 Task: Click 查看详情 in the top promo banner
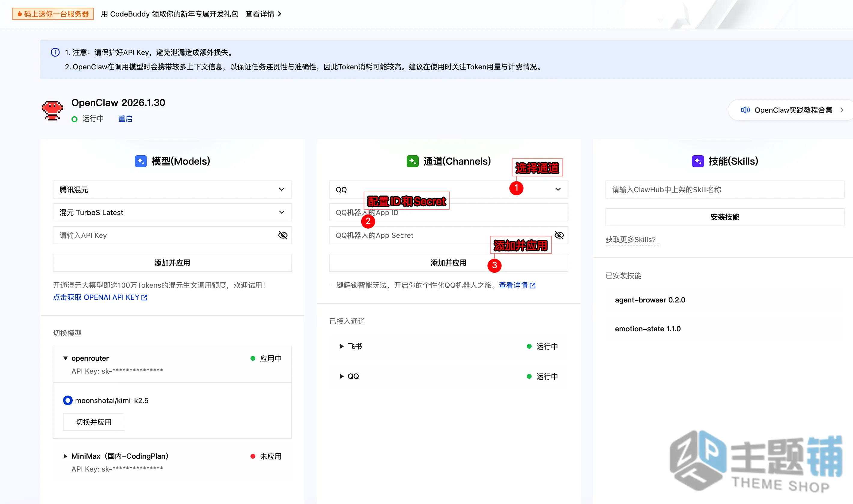click(260, 14)
